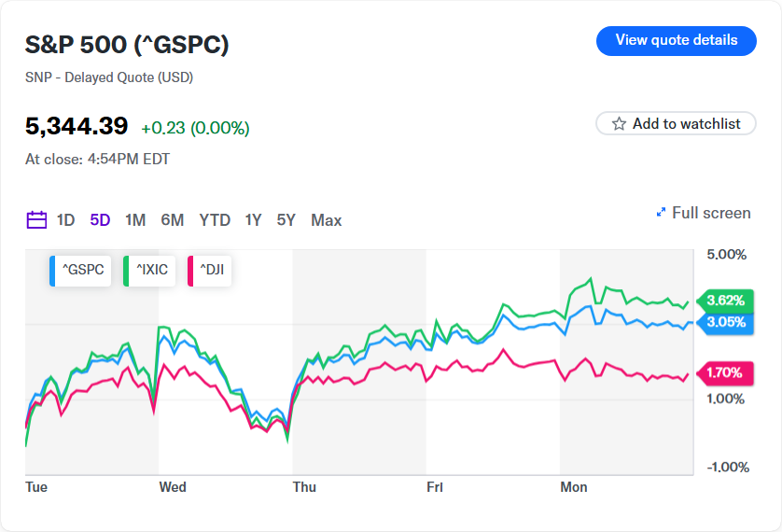The image size is (782, 532).
Task: Click the S&P 500 (^GSPC) title
Action: tap(127, 45)
